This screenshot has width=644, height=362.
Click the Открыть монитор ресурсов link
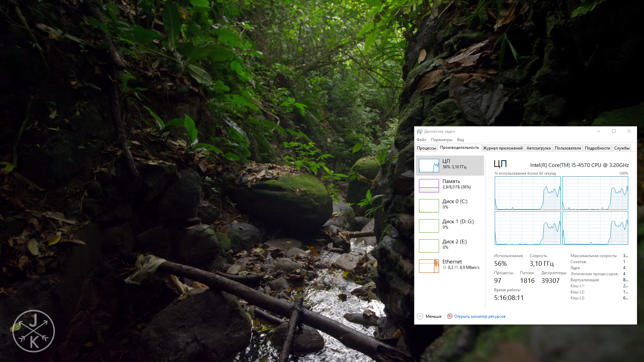480,316
